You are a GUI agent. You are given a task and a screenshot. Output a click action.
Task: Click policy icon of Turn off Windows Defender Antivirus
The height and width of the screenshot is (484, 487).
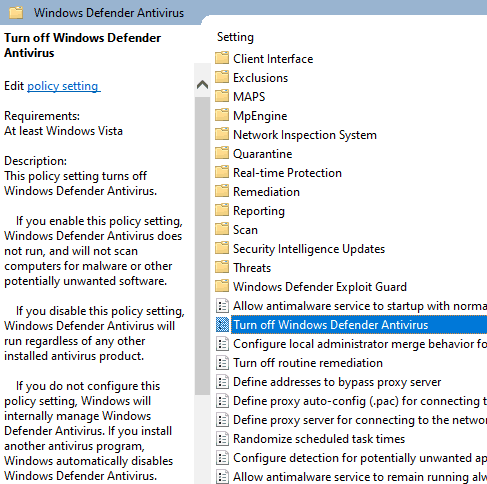222,325
